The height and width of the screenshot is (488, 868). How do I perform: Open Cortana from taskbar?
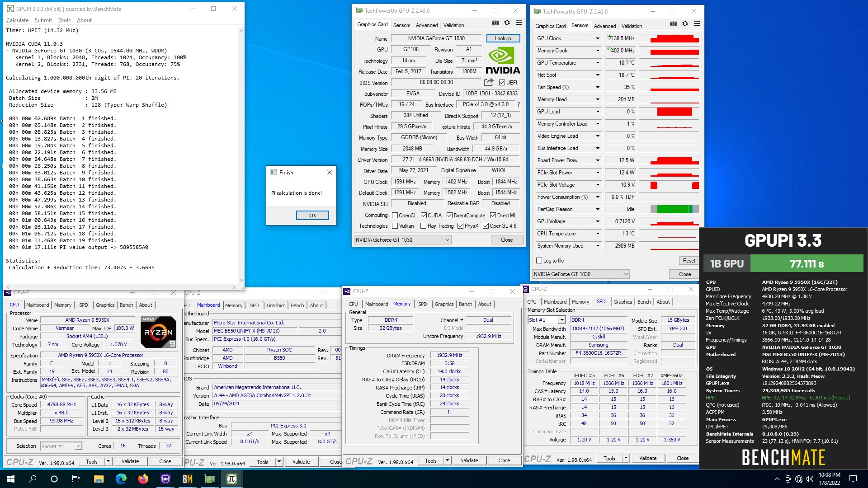click(54, 479)
